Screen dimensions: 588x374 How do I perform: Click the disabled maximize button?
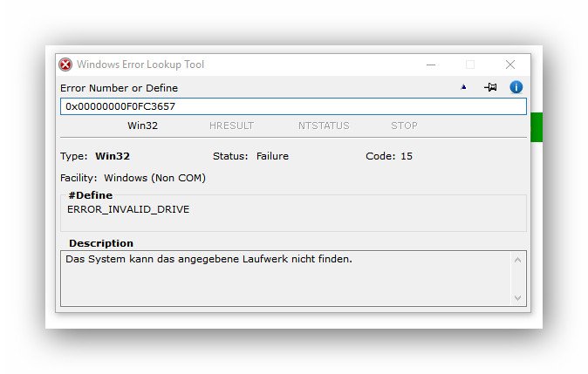[x=470, y=65]
